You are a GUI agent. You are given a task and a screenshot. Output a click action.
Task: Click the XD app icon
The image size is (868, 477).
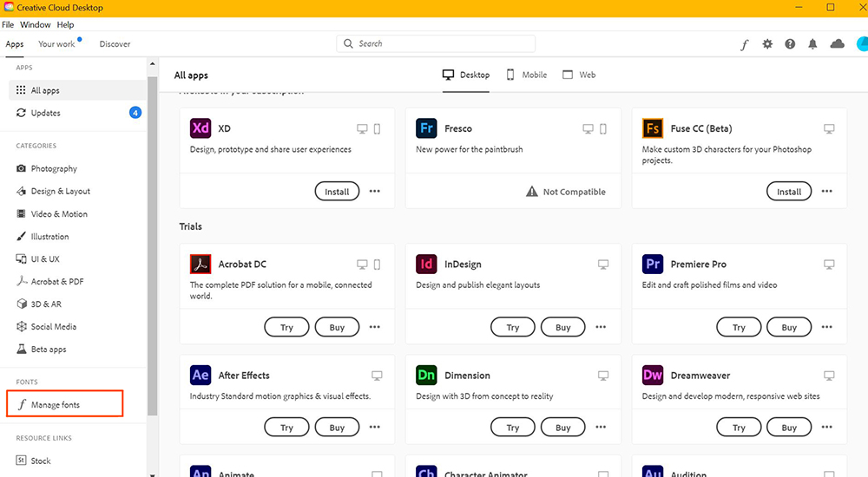(x=201, y=128)
